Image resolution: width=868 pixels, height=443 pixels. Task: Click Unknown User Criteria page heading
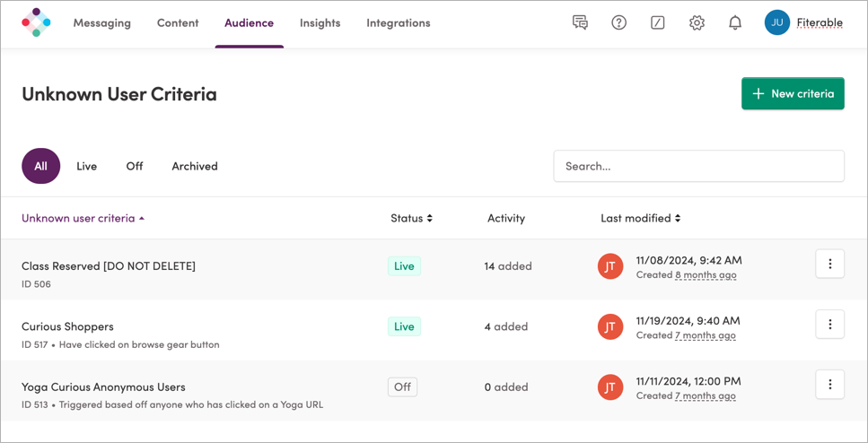click(x=119, y=94)
